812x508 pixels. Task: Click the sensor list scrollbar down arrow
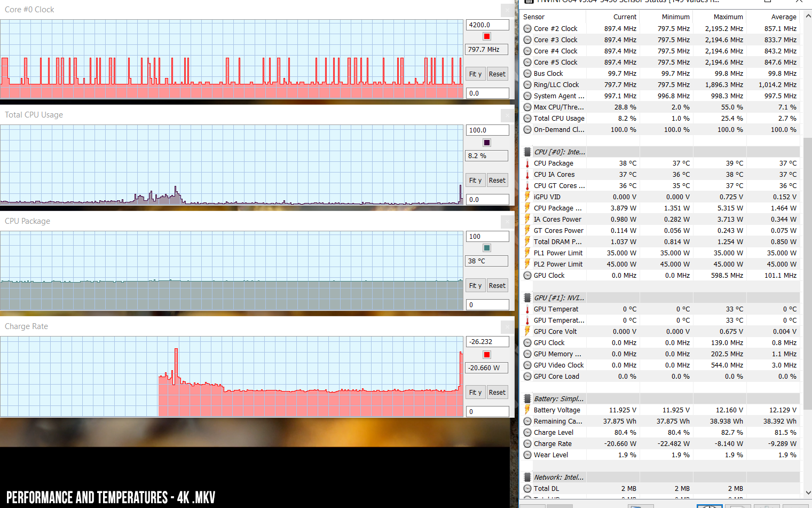pyautogui.click(x=807, y=493)
